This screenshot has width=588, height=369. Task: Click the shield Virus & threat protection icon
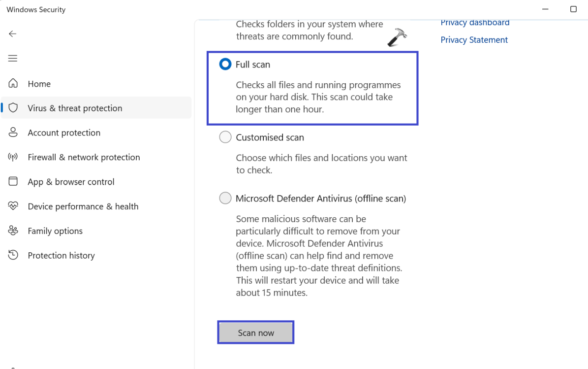click(x=13, y=108)
